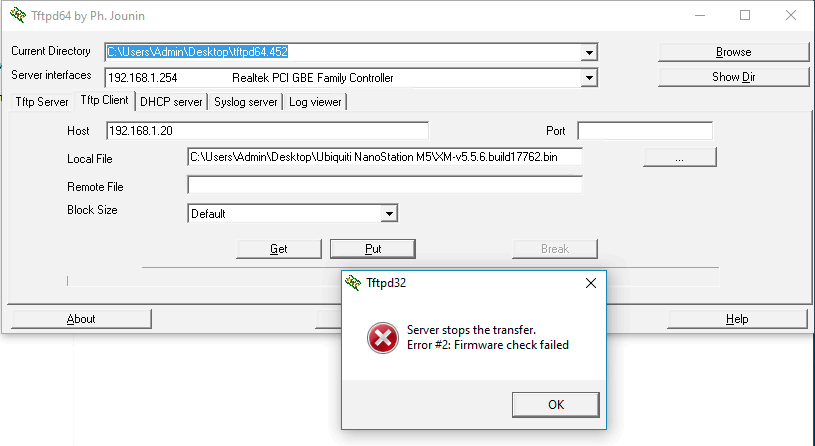Click the Tftpd32 dialog title icon
815x446 pixels.
click(x=352, y=283)
